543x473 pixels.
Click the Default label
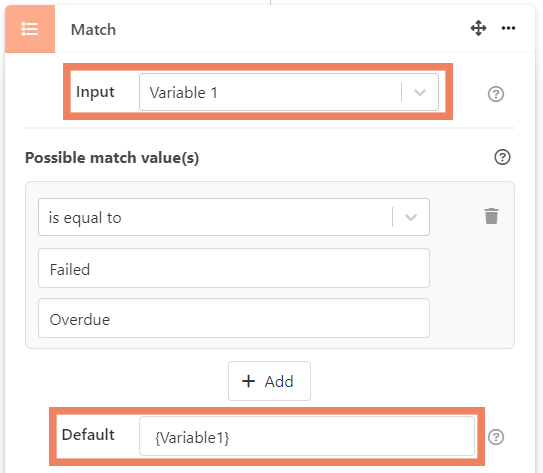coord(88,435)
